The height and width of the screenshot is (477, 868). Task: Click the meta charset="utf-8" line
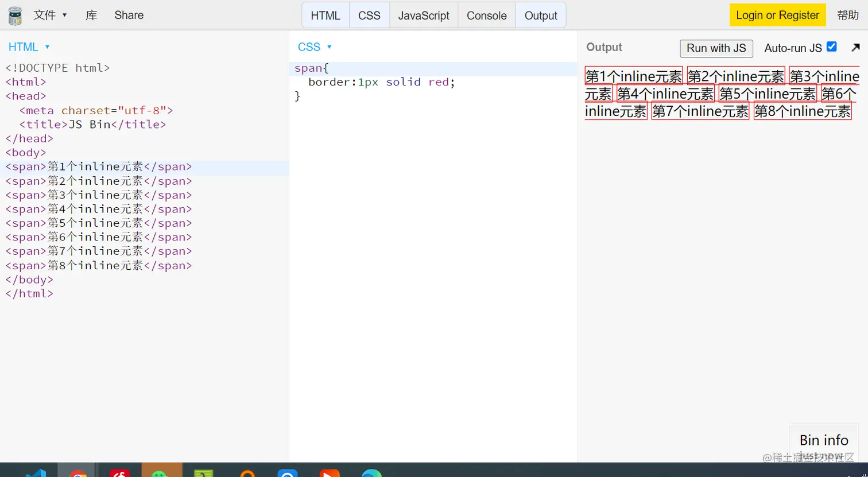96,110
